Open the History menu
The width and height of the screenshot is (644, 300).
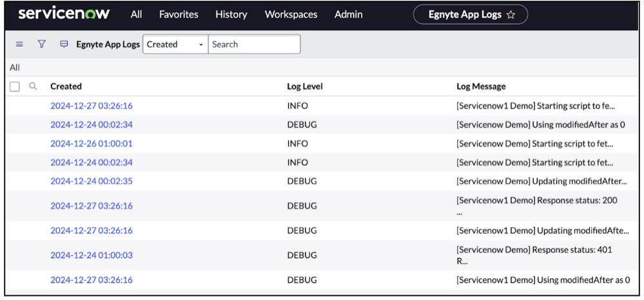pyautogui.click(x=231, y=14)
